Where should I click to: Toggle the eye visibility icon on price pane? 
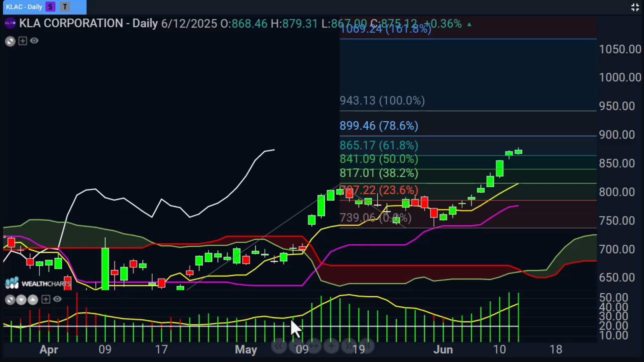click(34, 41)
